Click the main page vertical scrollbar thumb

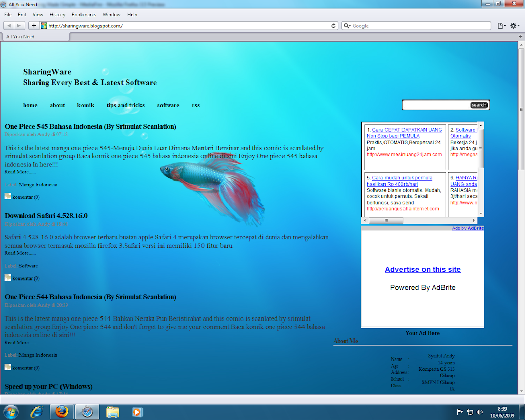point(521,109)
